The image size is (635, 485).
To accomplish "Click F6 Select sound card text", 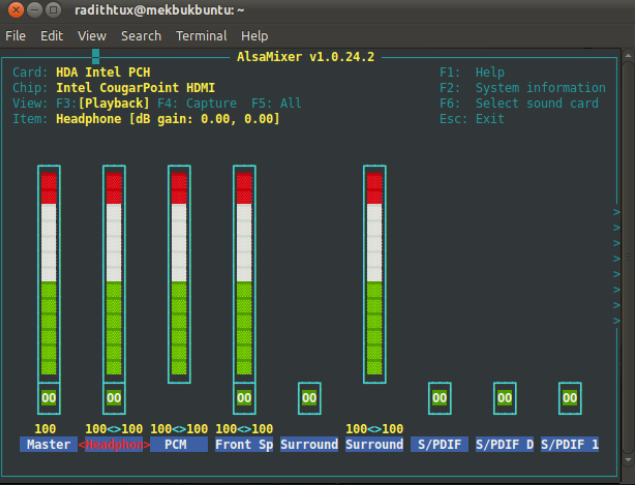I will coord(519,103).
